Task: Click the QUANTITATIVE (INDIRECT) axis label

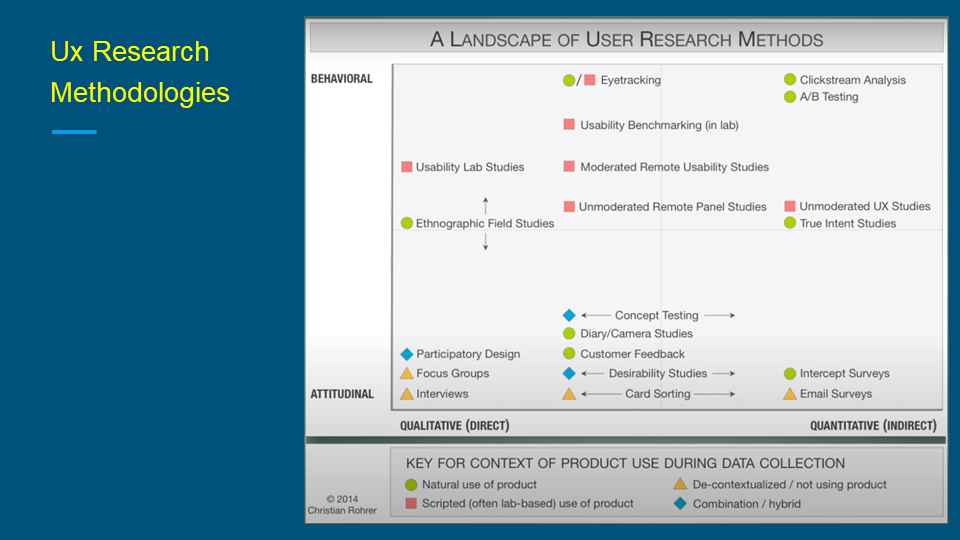Action: tap(873, 426)
